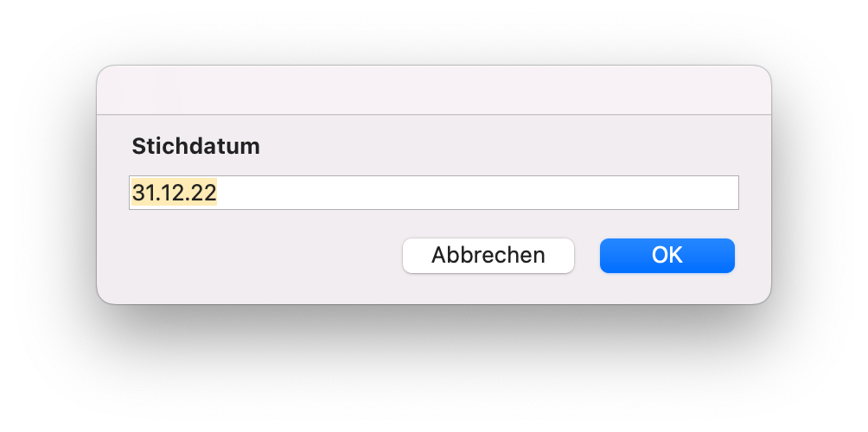Screen dimensions: 868x432
Task: Click the month portion 12 in date
Action: pyautogui.click(x=172, y=193)
